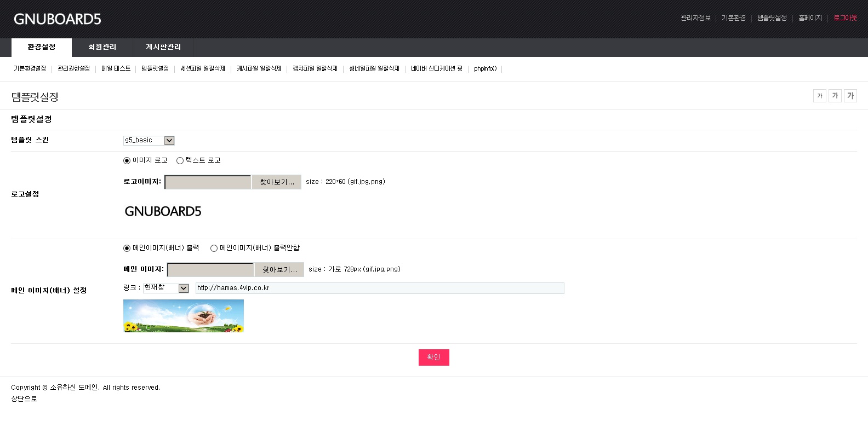
Task: Choose 메인이미지(배너) 출력안함 radio option
Action: coord(214,249)
